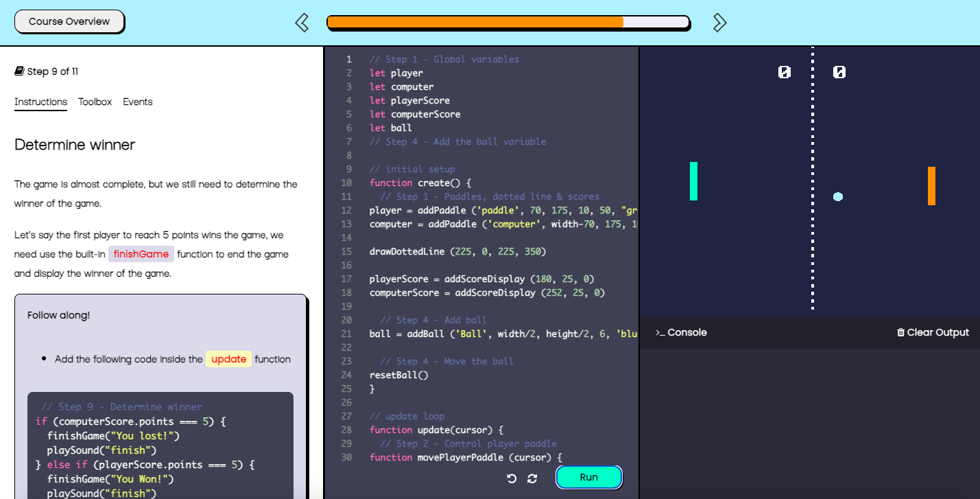Click the 'function update(cursor) {' line
The image size is (980, 499).
[x=437, y=430]
